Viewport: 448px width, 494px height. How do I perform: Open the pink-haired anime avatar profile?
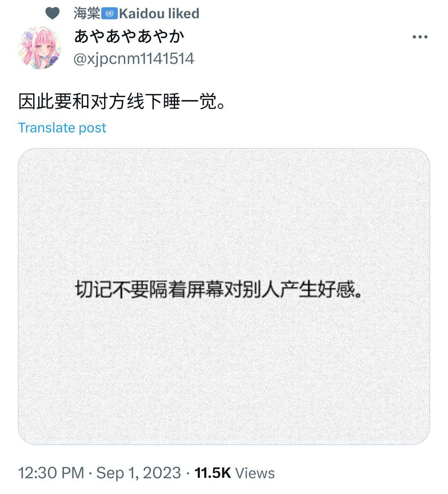[x=40, y=48]
